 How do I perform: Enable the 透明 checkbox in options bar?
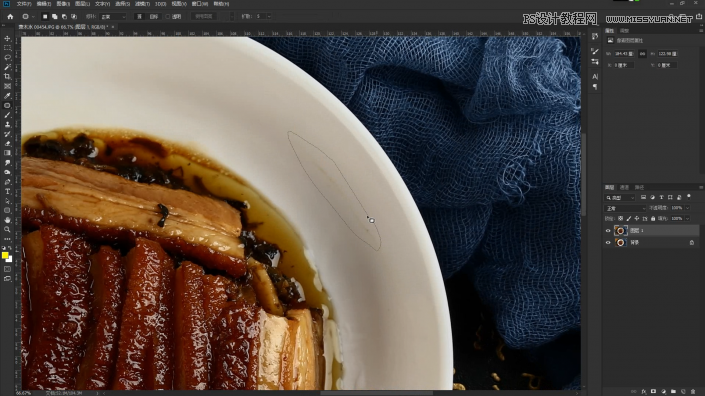pos(168,17)
